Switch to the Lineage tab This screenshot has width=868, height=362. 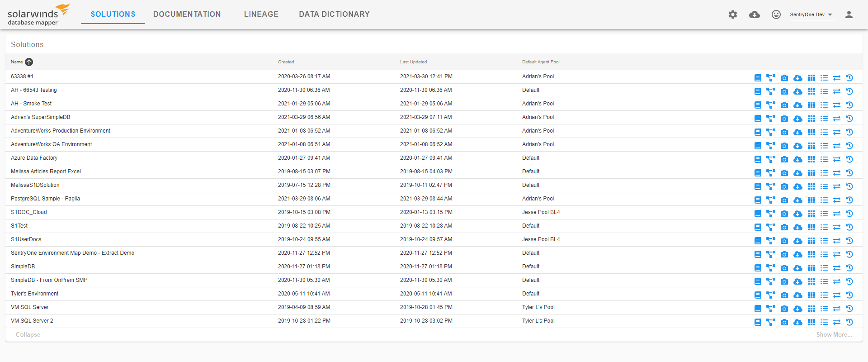coord(261,14)
